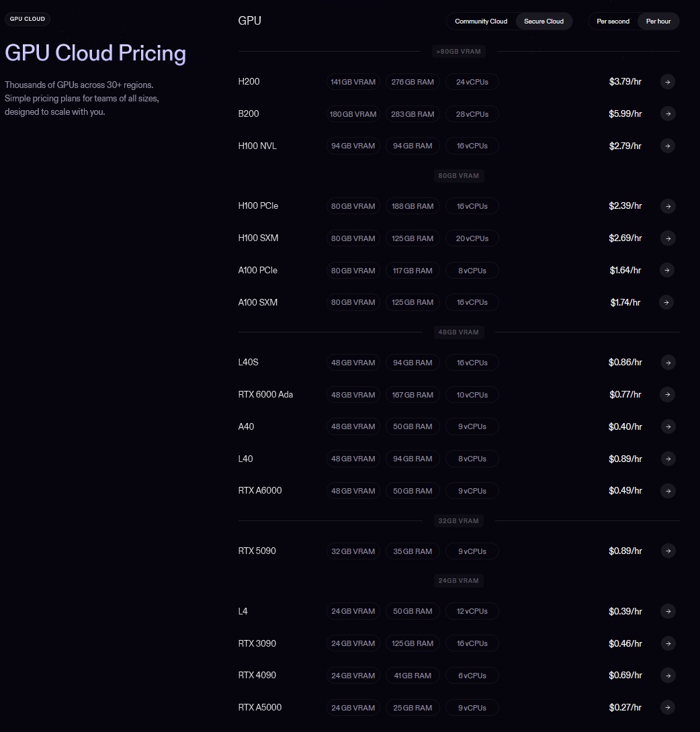Click the 48GB VRAM section label
The height and width of the screenshot is (732, 700).
point(459,332)
